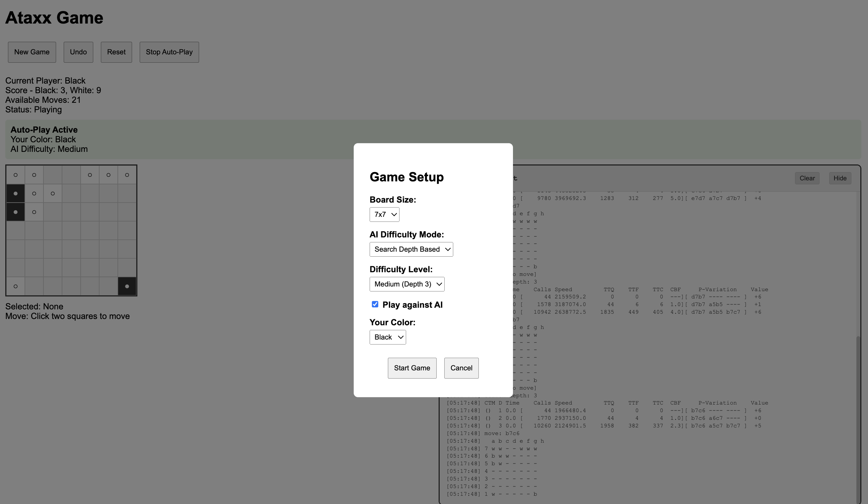868x504 pixels.
Task: Start the game from the setup dialog
Action: coord(412,368)
